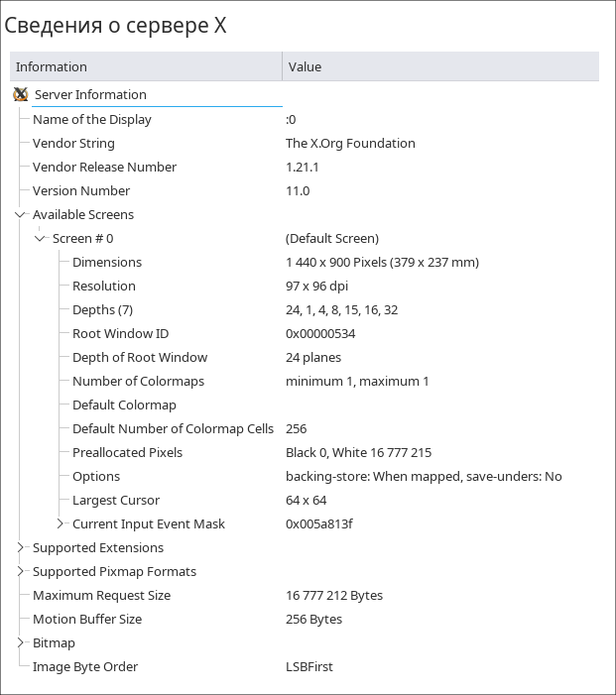Collapse the Available Screens tree node
Image resolution: width=616 pixels, height=695 pixels.
click(x=21, y=214)
